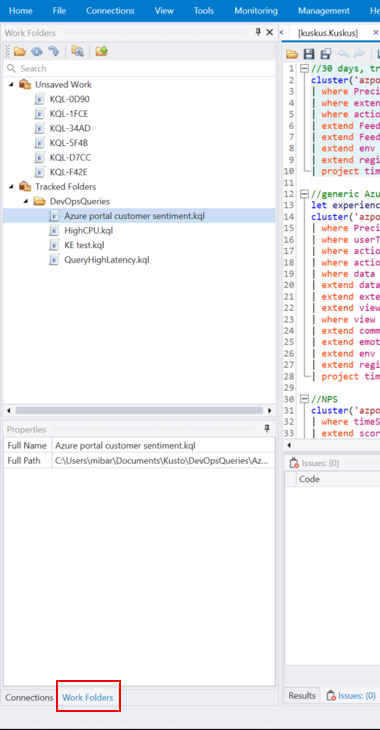
Task: Select the KQL-1FCE query
Action: (69, 114)
